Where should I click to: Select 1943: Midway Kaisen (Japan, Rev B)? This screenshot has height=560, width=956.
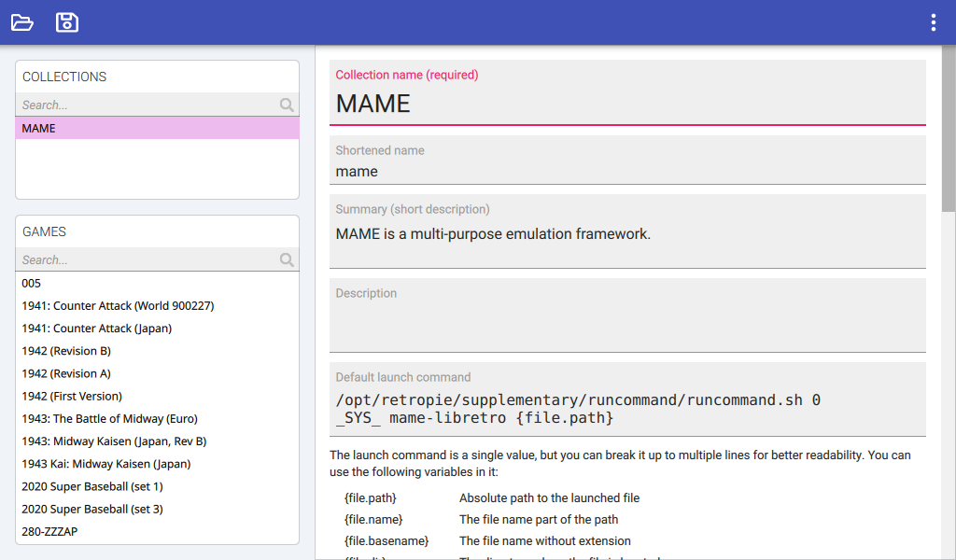pyautogui.click(x=157, y=441)
